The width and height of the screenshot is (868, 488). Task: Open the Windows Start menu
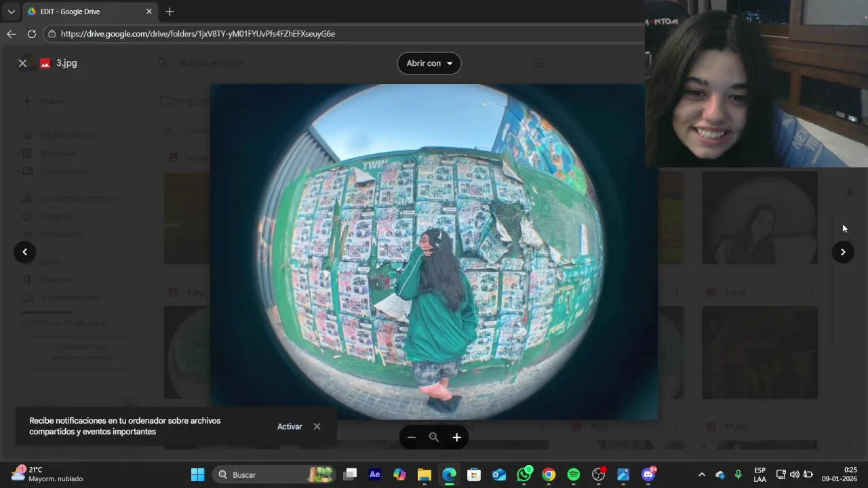tap(197, 474)
